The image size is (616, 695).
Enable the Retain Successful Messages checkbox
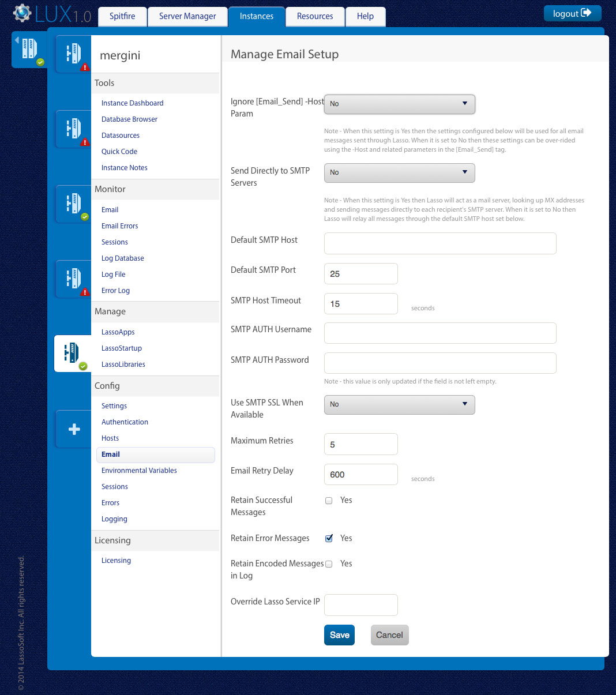pos(329,501)
